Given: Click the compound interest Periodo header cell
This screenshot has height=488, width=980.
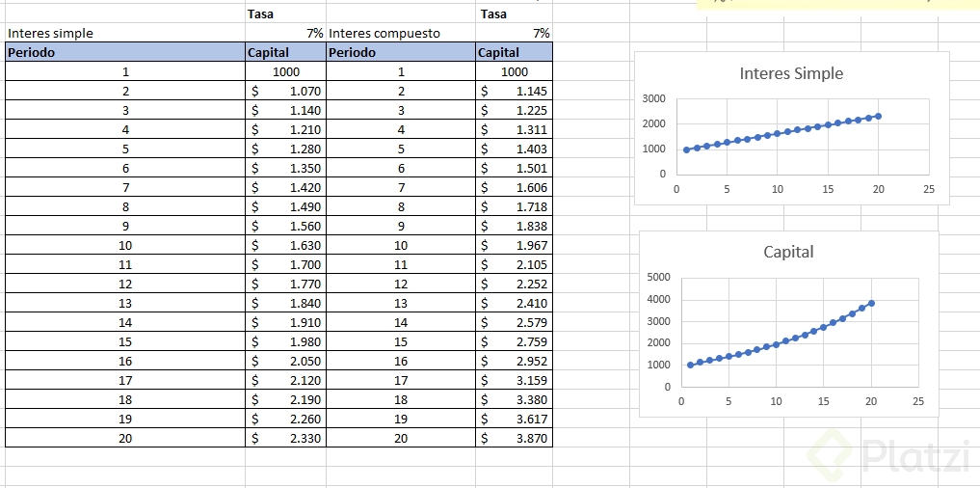Looking at the screenshot, I should click(401, 52).
